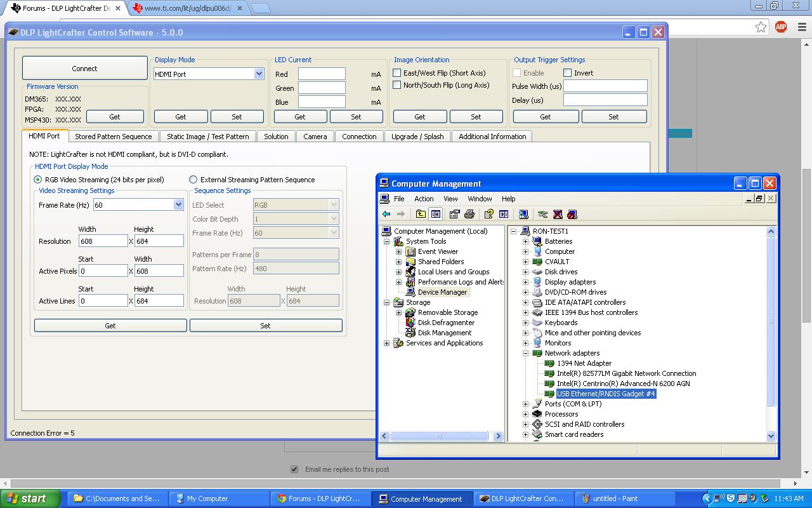This screenshot has width=812, height=508.
Task: Select RGB Video Streaming radio button
Action: pos(38,180)
